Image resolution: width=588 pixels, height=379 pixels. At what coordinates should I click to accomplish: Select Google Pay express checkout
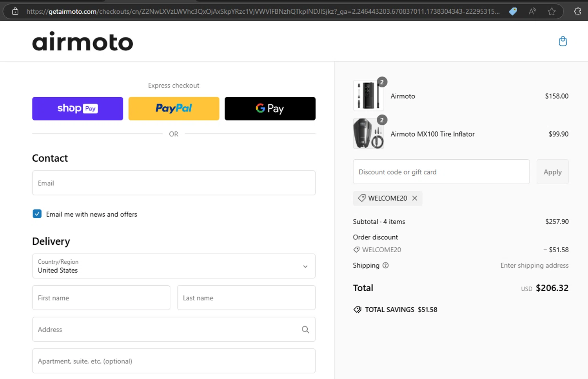pyautogui.click(x=270, y=109)
